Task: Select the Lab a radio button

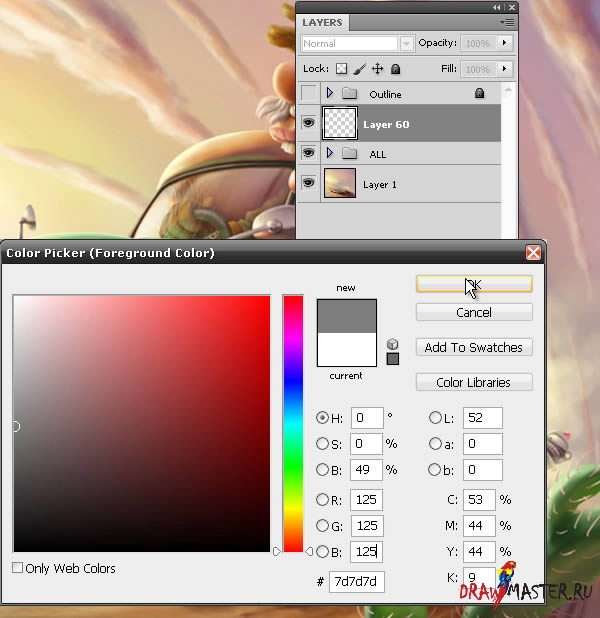Action: pyautogui.click(x=435, y=443)
